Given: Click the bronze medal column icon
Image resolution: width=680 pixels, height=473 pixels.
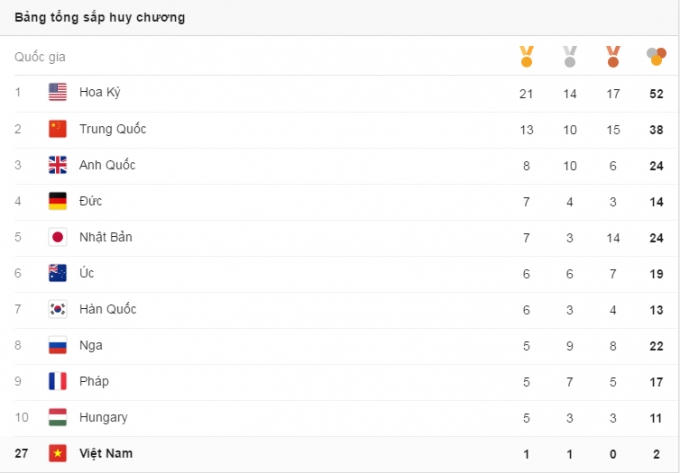Looking at the screenshot, I should point(613,57).
